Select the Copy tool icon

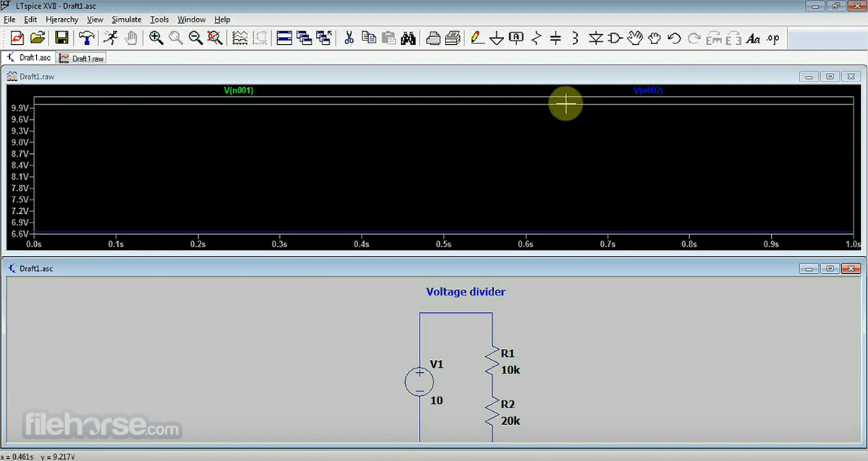[x=369, y=38]
